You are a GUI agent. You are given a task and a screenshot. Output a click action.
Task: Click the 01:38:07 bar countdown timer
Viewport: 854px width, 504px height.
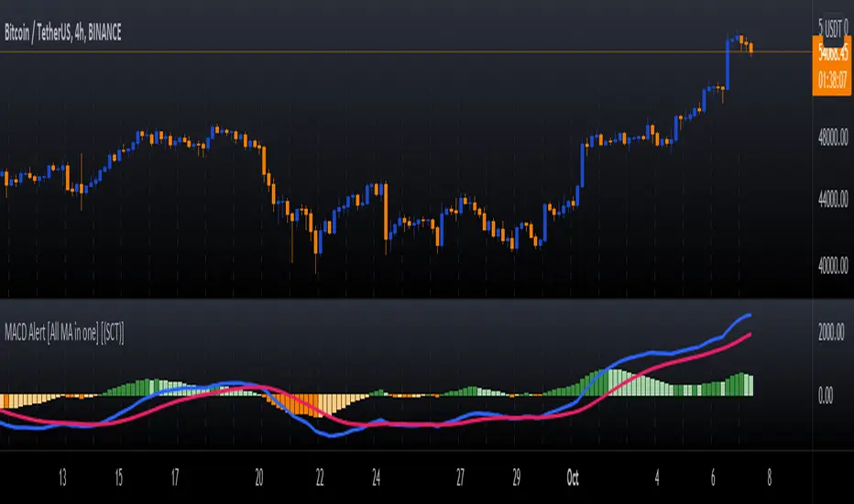coord(832,82)
